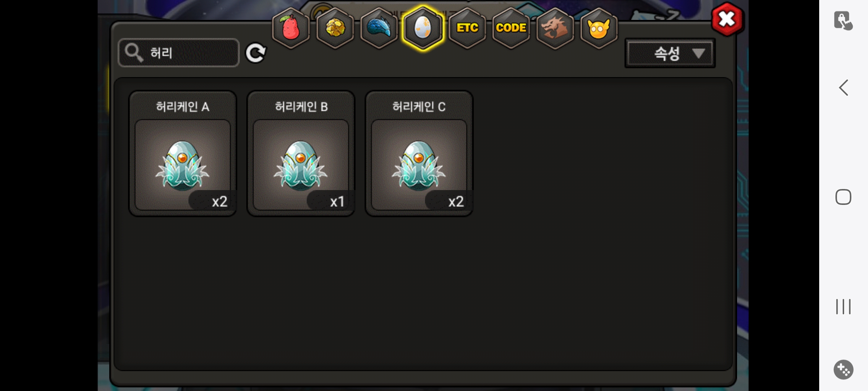868x391 pixels.
Task: Open the gold nugget category tab
Action: pos(335,28)
